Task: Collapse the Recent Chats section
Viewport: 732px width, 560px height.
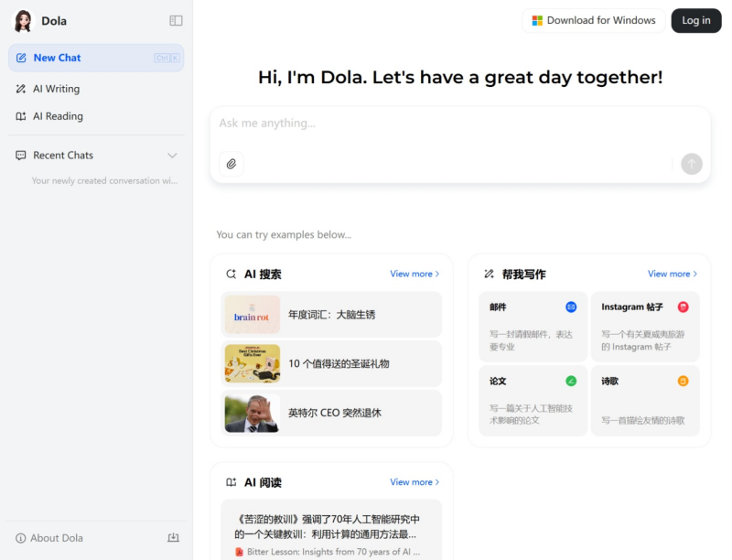Action: [172, 156]
